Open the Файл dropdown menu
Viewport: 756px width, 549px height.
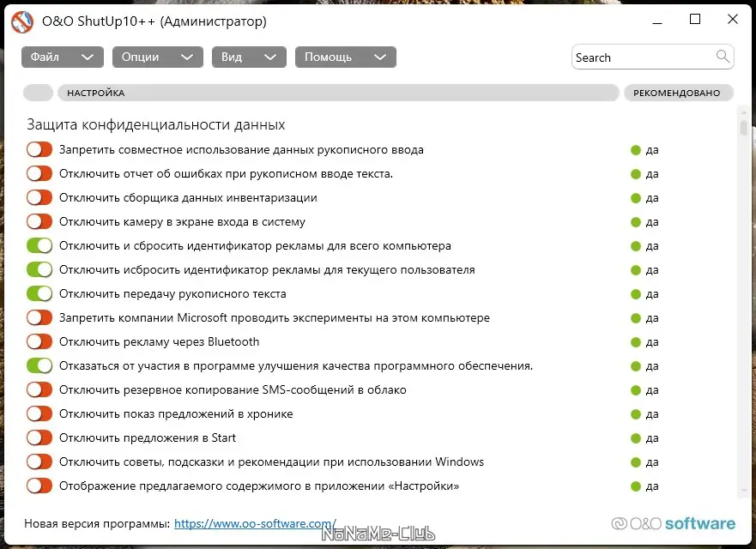click(x=62, y=57)
